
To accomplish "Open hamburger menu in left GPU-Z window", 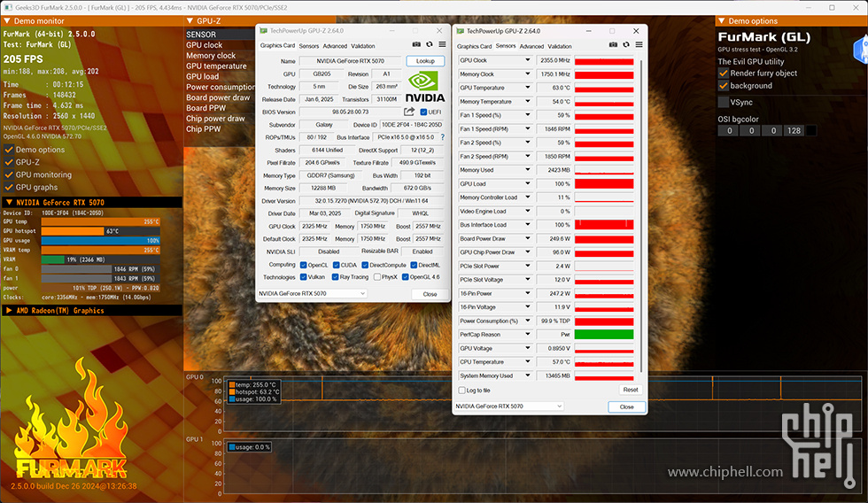I will (442, 45).
